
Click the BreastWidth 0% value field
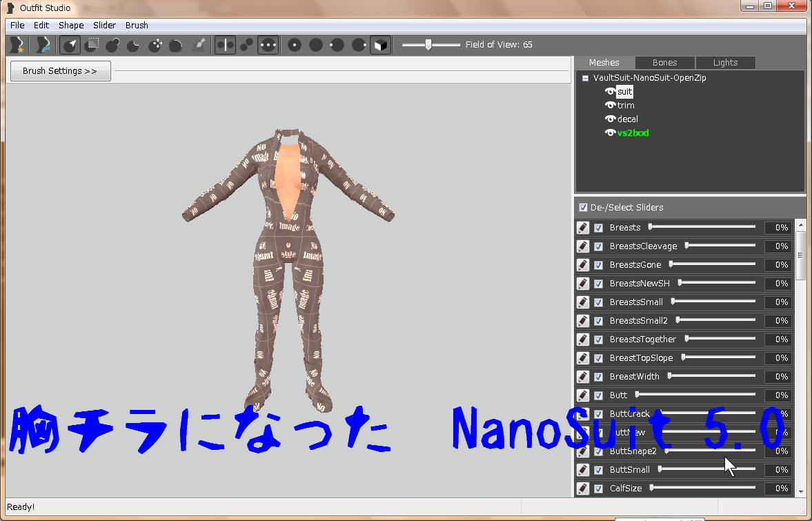(778, 377)
